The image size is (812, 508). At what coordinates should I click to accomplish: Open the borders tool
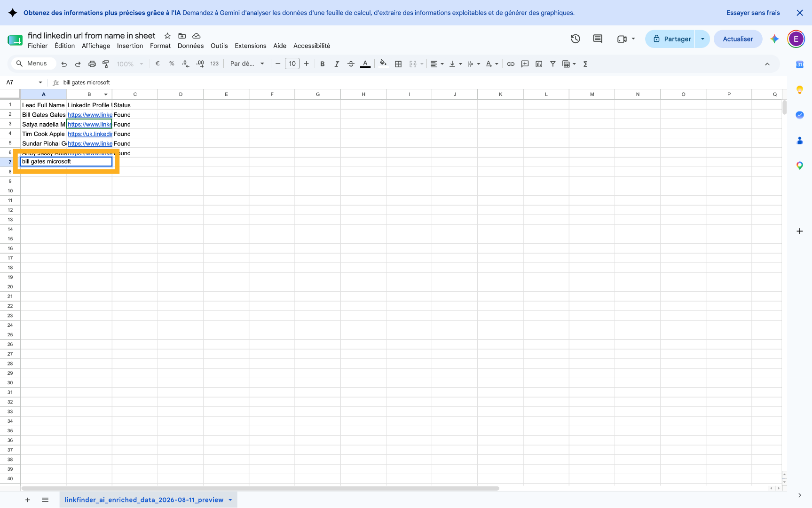click(398, 64)
